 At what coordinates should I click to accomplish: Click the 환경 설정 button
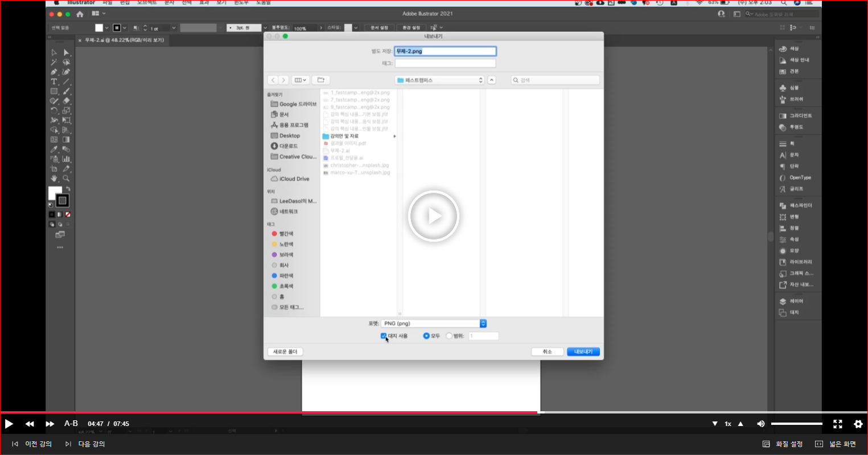[411, 28]
